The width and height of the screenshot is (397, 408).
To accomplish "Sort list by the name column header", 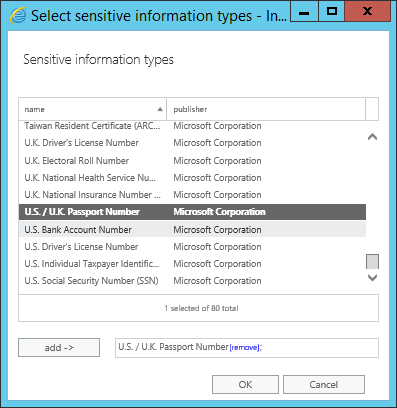I will coord(93,109).
